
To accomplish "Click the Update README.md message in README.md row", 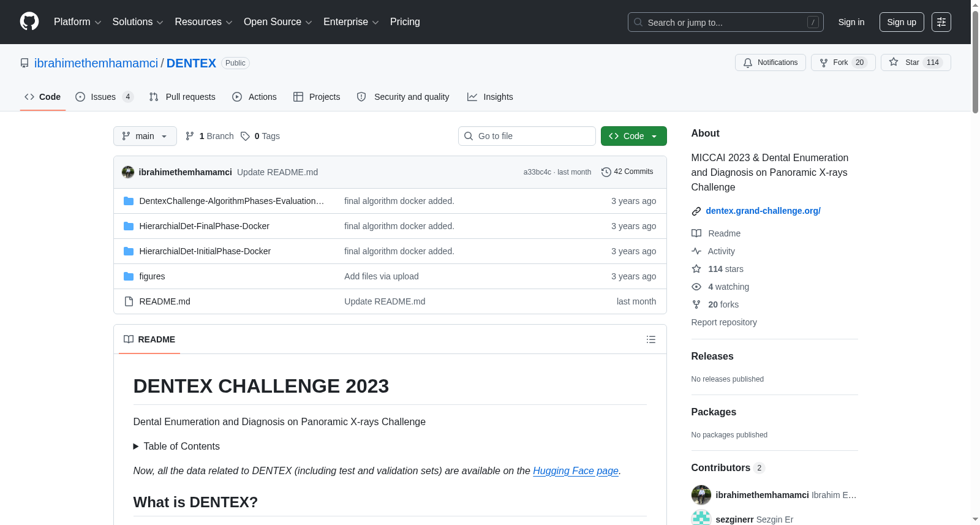I will (x=385, y=301).
